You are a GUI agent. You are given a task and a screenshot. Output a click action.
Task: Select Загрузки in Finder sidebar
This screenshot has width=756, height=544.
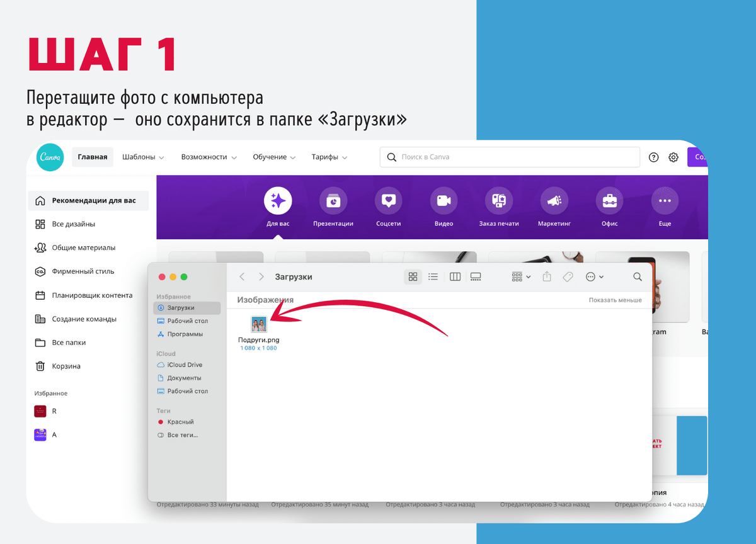[x=187, y=308]
